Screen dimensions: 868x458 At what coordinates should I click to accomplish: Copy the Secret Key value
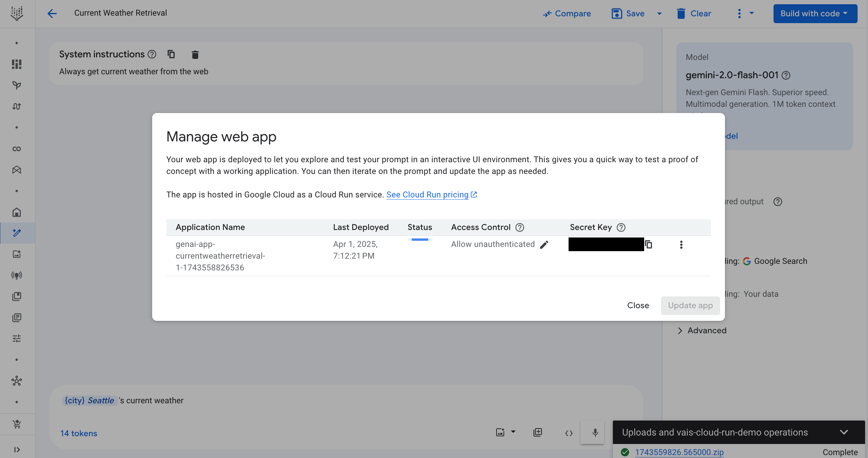click(x=649, y=244)
